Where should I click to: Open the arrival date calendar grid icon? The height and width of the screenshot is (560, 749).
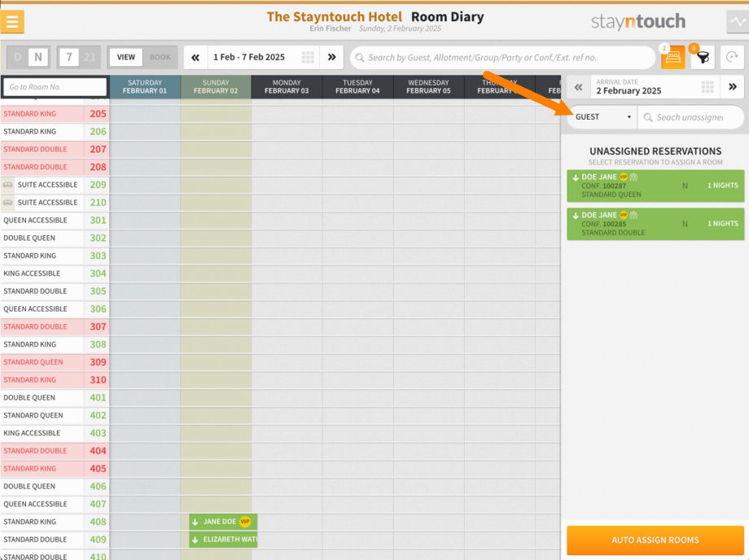click(x=707, y=87)
